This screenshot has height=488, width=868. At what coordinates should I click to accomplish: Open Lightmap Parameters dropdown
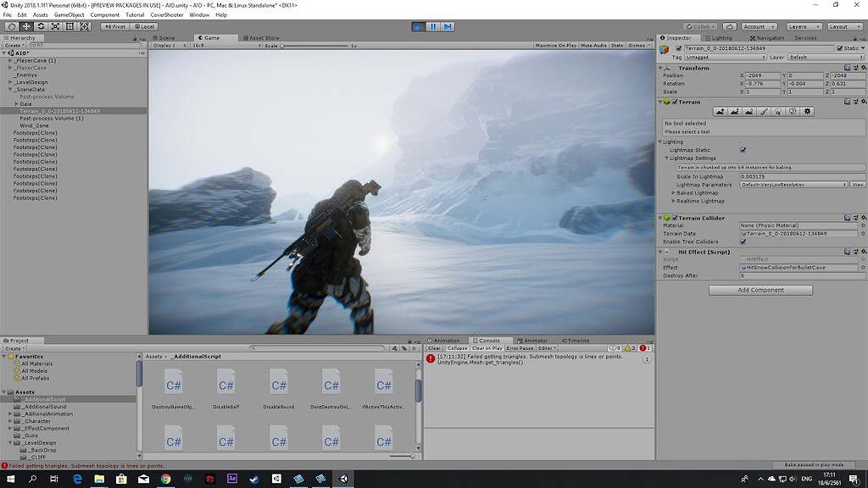coord(793,185)
